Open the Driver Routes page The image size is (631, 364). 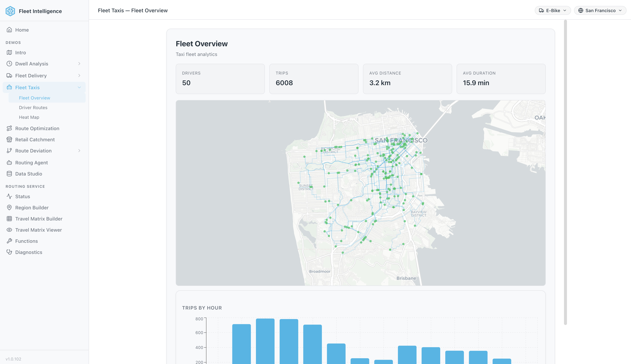click(x=33, y=107)
